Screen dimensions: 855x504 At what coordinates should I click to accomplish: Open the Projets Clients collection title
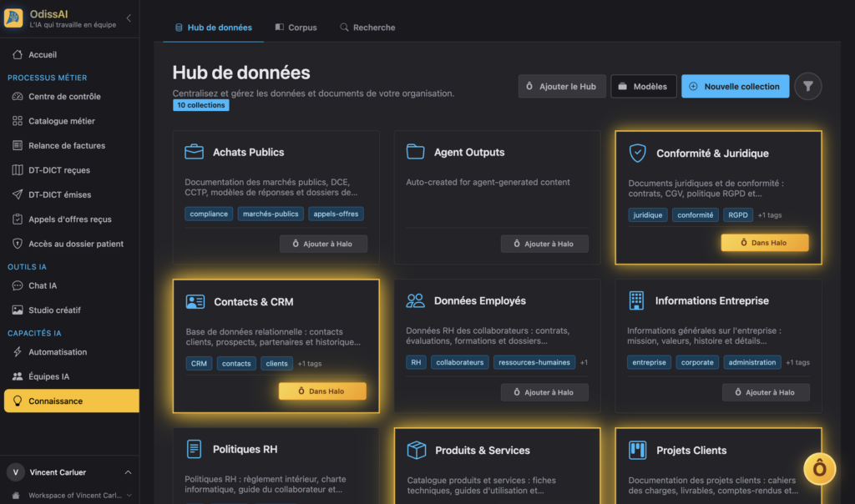coord(691,450)
